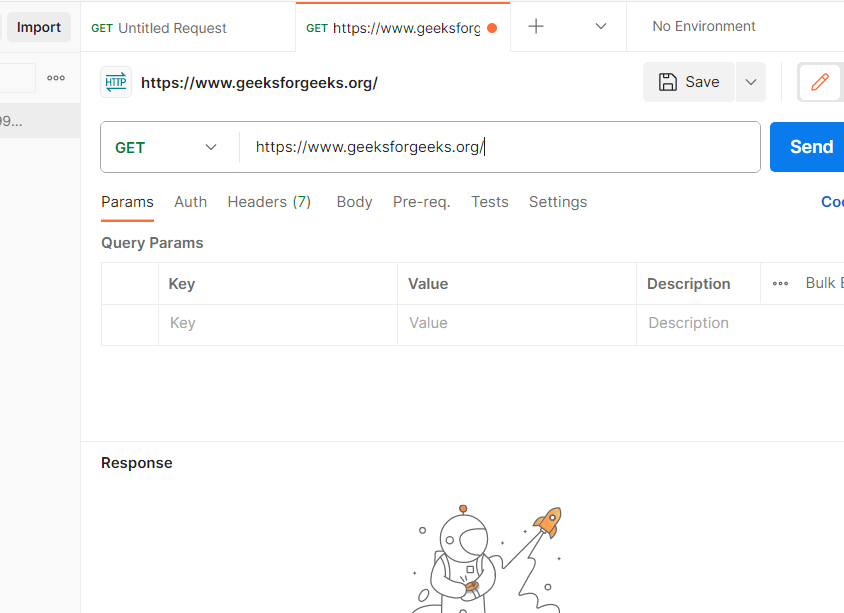
Task: Click the request name https://www.geeksforgeeks.org/
Action: (x=259, y=83)
